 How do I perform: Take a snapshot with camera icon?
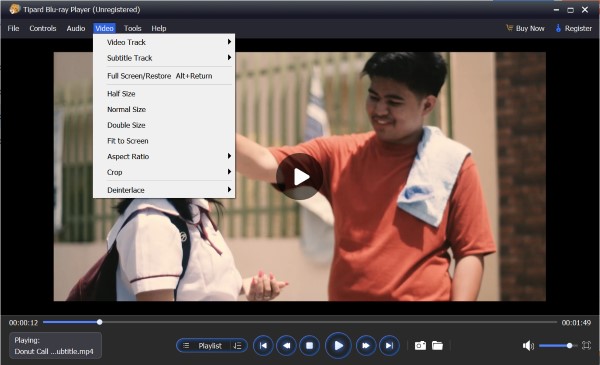[x=420, y=345]
